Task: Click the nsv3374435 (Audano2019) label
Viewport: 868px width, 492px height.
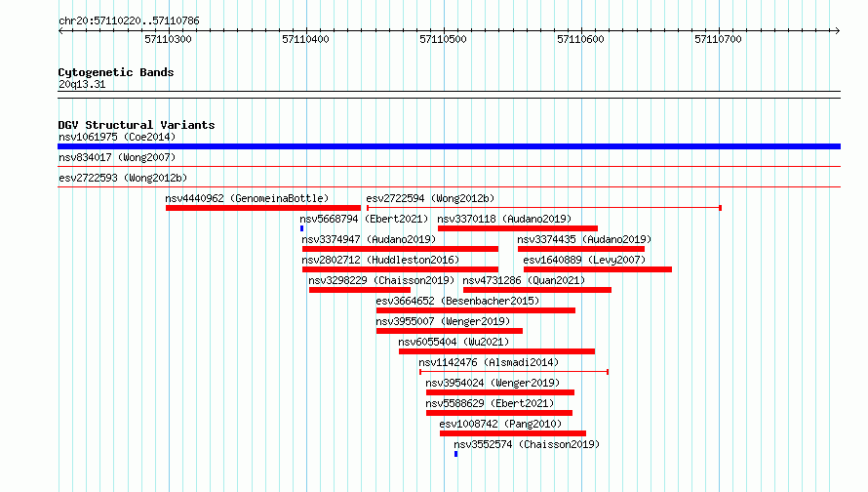Action: pos(584,239)
